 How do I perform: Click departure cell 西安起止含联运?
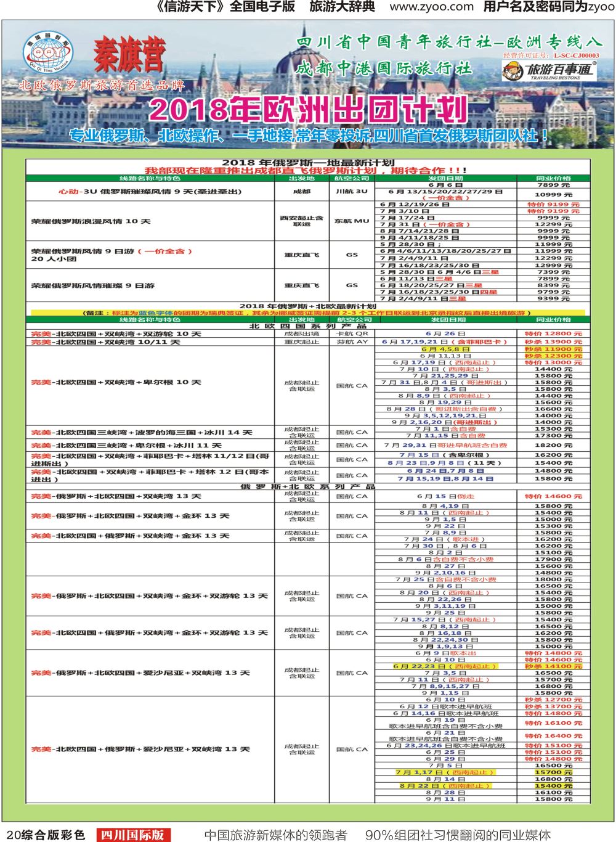302,221
